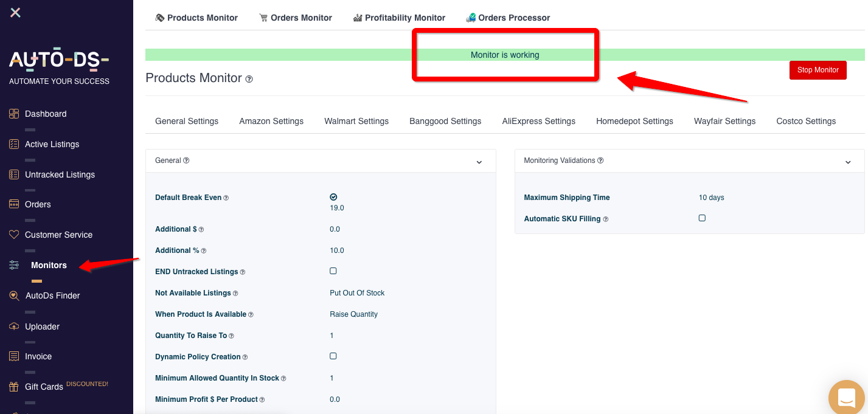Click the Additional % value 10.0

(337, 250)
